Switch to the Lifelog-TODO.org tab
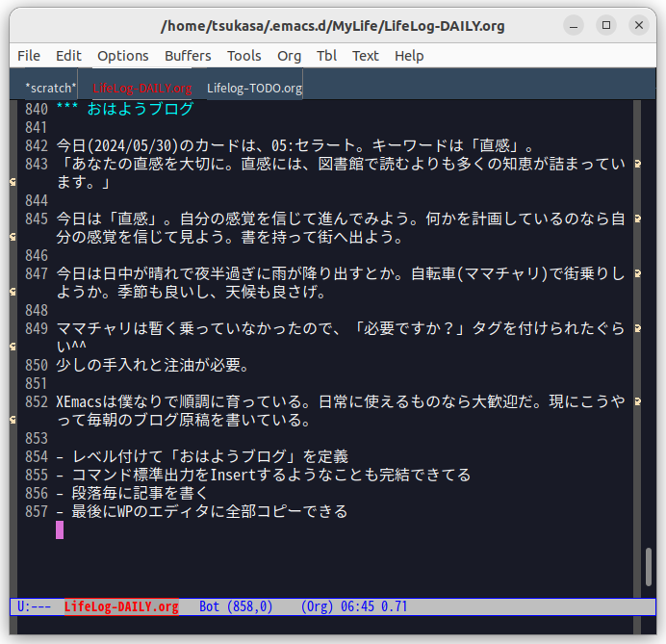The height and width of the screenshot is (644, 666). point(254,88)
